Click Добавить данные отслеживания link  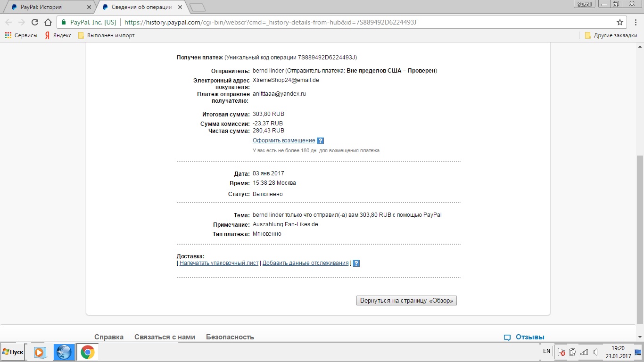[305, 263]
